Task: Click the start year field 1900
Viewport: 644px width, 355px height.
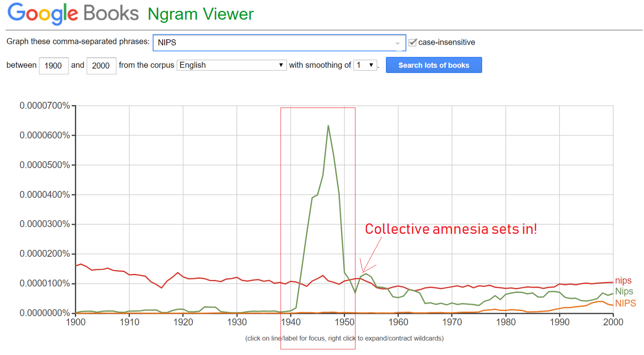Action: coord(53,66)
